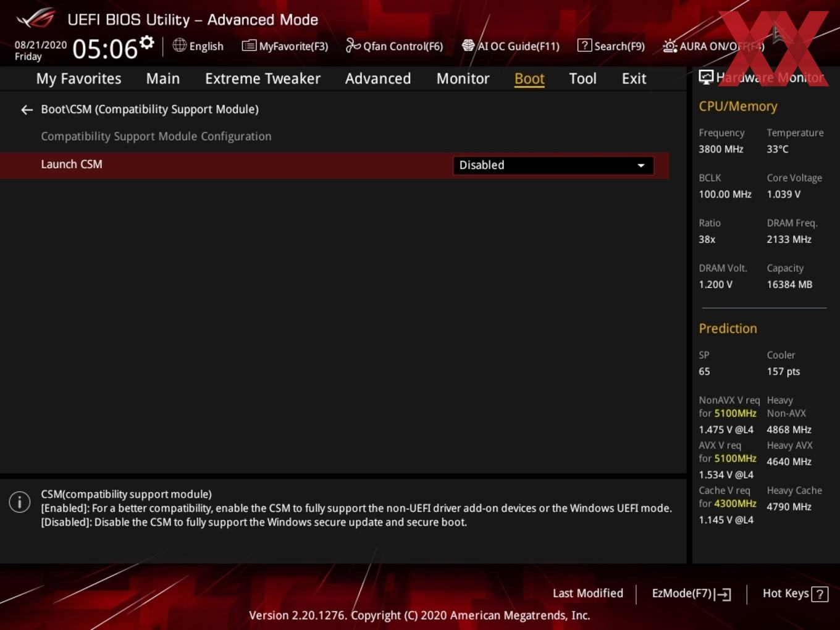
Task: Click the back arrow beside Boot\CSM
Action: [27, 110]
